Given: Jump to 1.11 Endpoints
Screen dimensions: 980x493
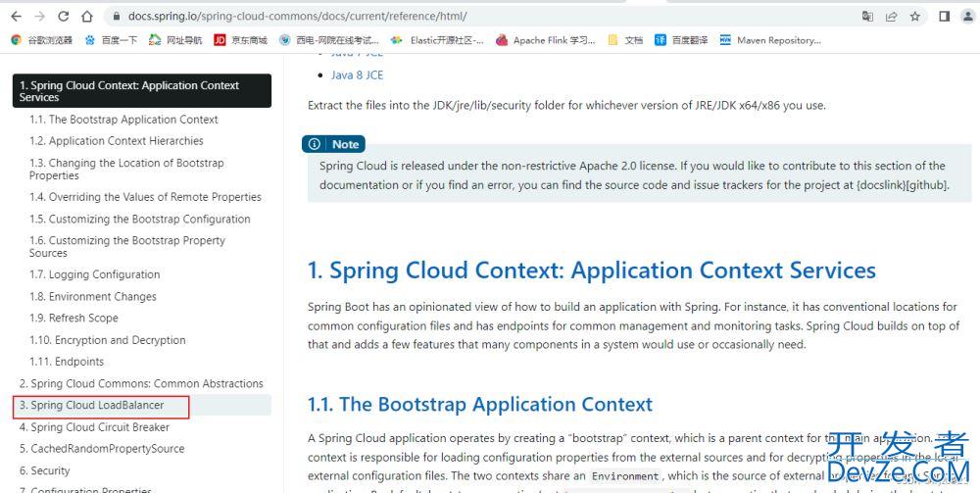Looking at the screenshot, I should pos(67,362).
